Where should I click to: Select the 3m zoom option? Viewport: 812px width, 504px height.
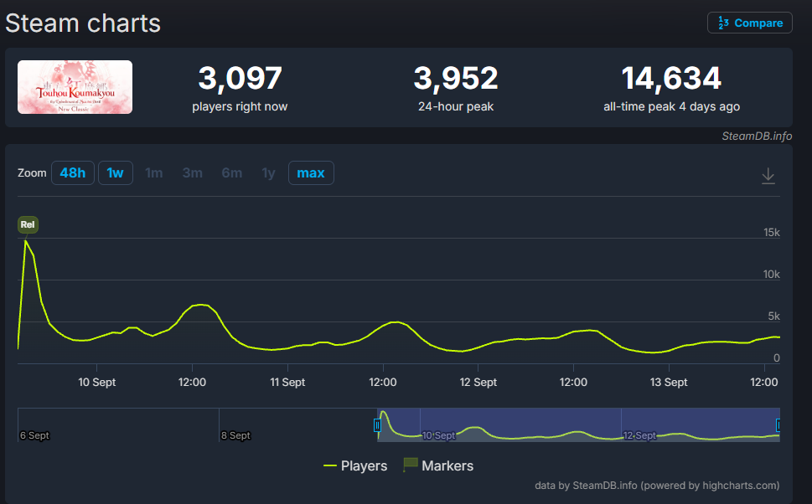[193, 172]
